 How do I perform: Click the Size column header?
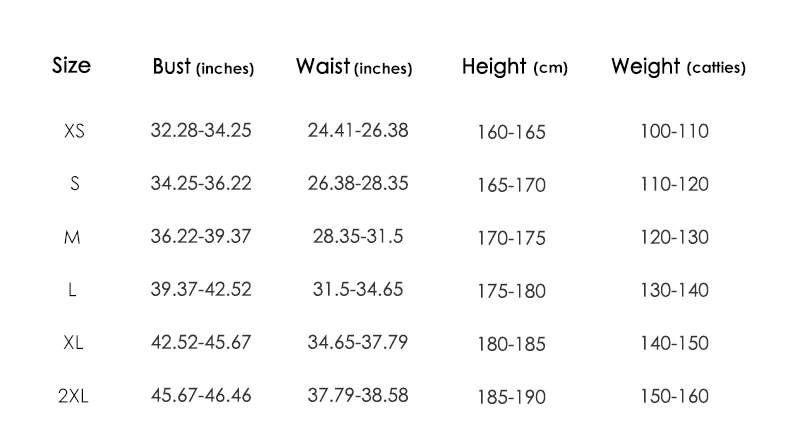(x=71, y=65)
